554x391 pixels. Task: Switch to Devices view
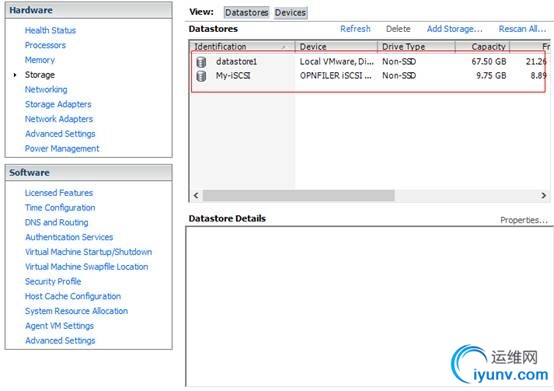290,13
